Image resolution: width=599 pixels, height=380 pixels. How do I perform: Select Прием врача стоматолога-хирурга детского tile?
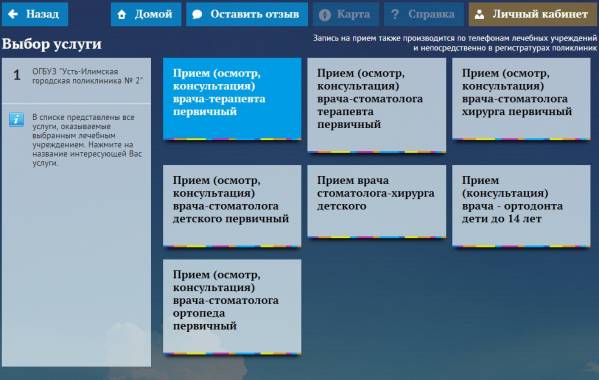tap(376, 202)
